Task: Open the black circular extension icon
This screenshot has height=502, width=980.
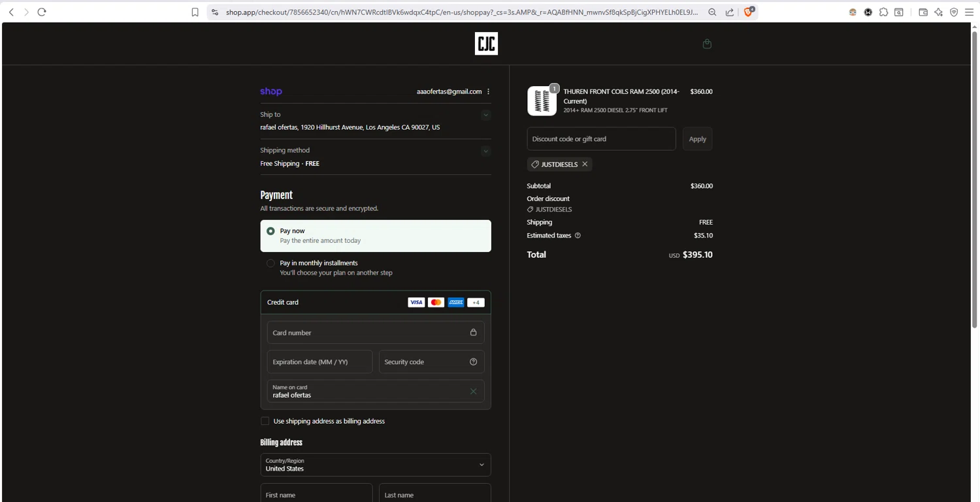Action: pos(868,12)
